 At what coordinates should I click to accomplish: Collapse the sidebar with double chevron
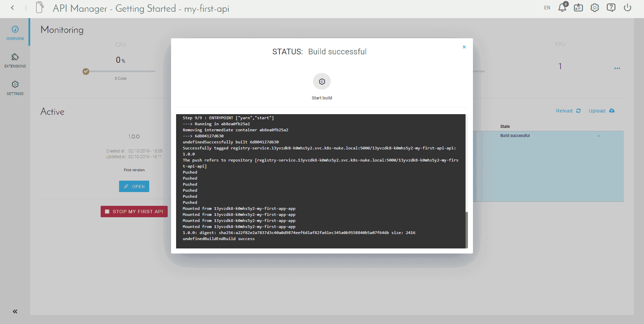(x=15, y=312)
